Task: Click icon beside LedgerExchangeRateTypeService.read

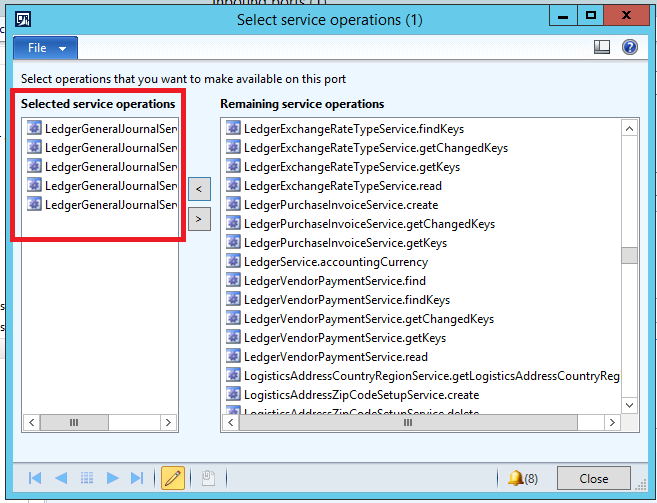Action: tap(233, 185)
